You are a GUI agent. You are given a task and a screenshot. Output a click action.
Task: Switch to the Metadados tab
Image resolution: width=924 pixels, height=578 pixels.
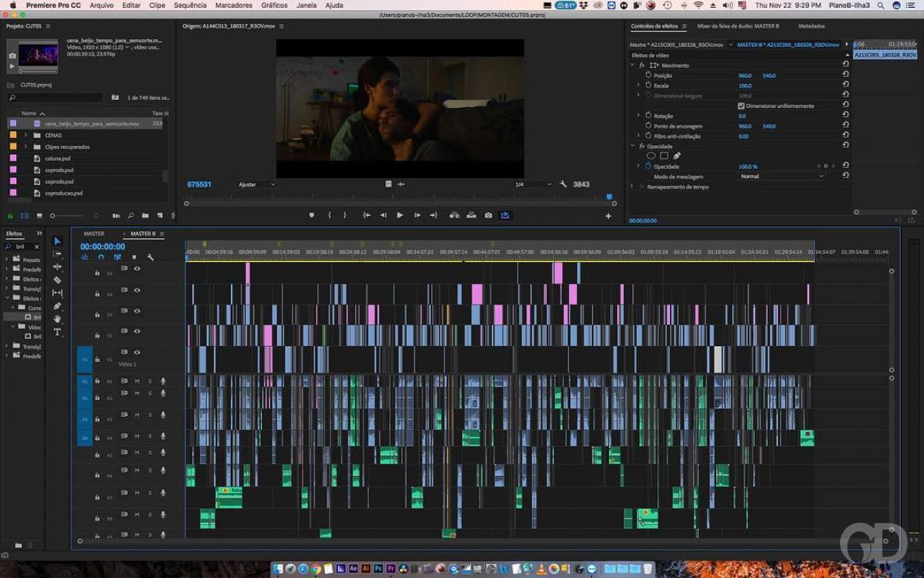(811, 26)
